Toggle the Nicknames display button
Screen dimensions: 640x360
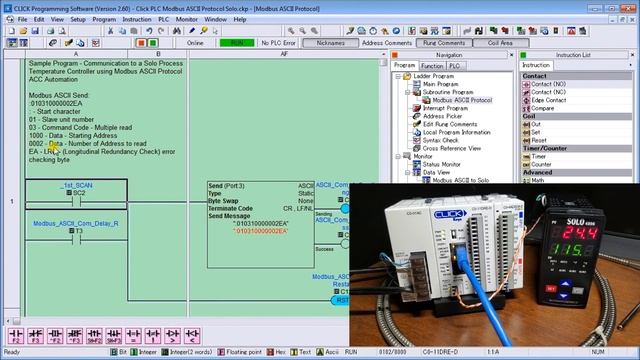coord(331,43)
